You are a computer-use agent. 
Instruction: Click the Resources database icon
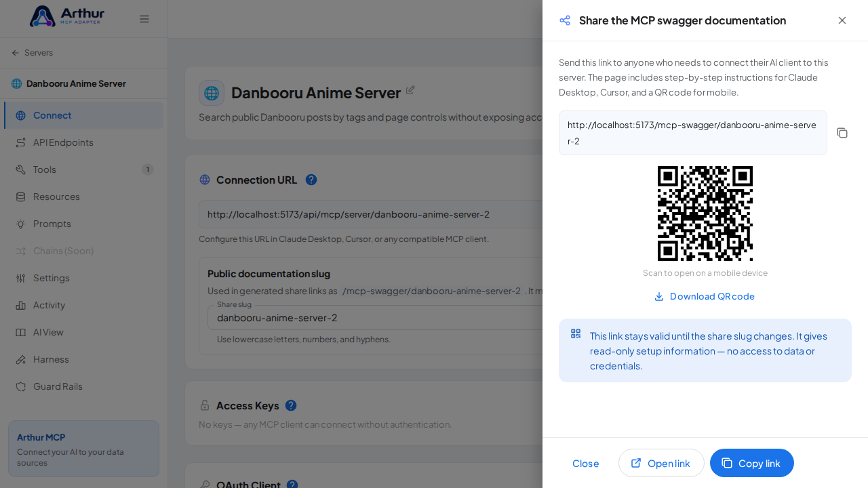pyautogui.click(x=21, y=197)
